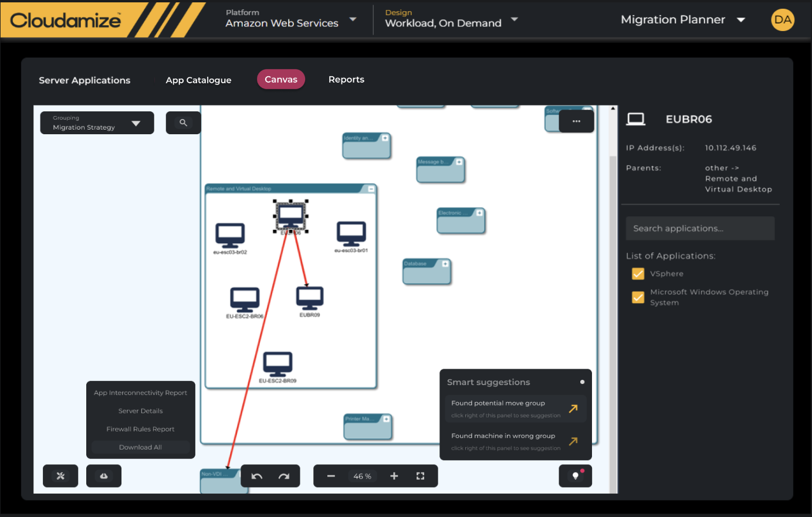Open the three-dots more options menu

tap(576, 121)
